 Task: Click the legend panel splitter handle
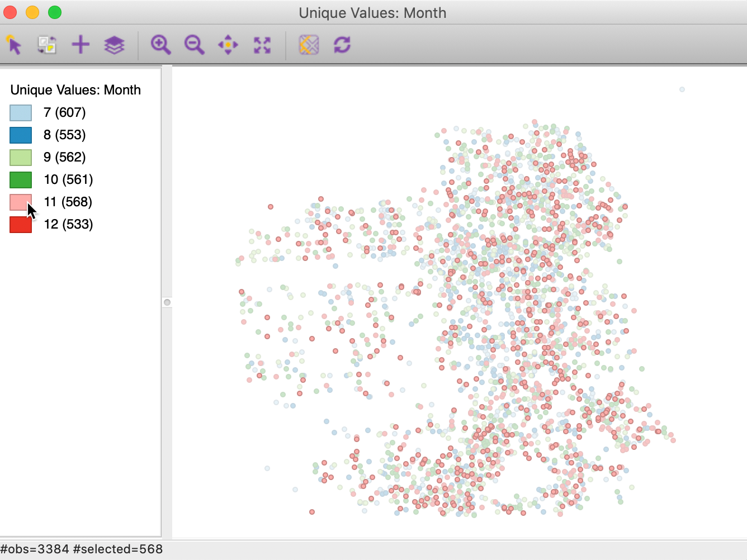pyautogui.click(x=167, y=302)
